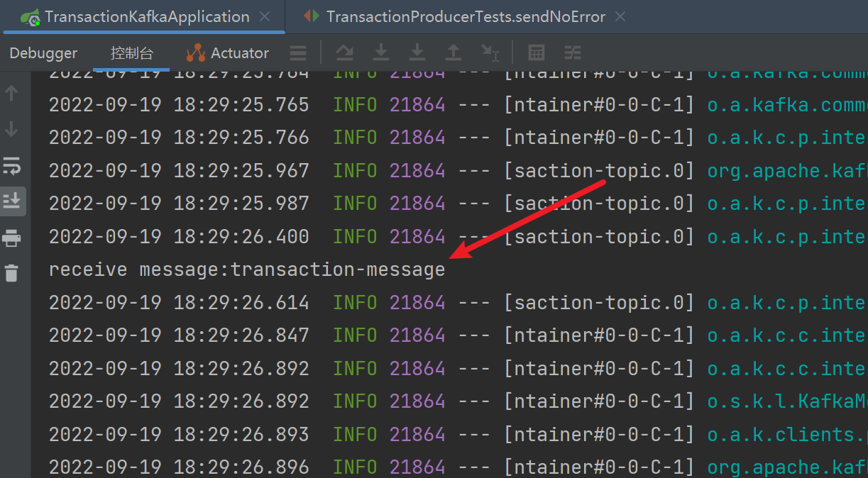This screenshot has height=478, width=868.
Task: Click the Step Out debug icon
Action: pos(454,53)
